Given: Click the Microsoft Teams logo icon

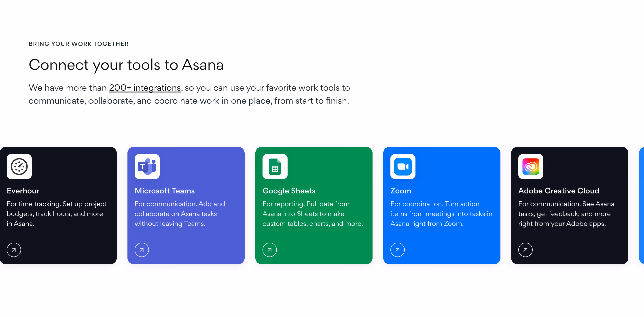Looking at the screenshot, I should [147, 166].
